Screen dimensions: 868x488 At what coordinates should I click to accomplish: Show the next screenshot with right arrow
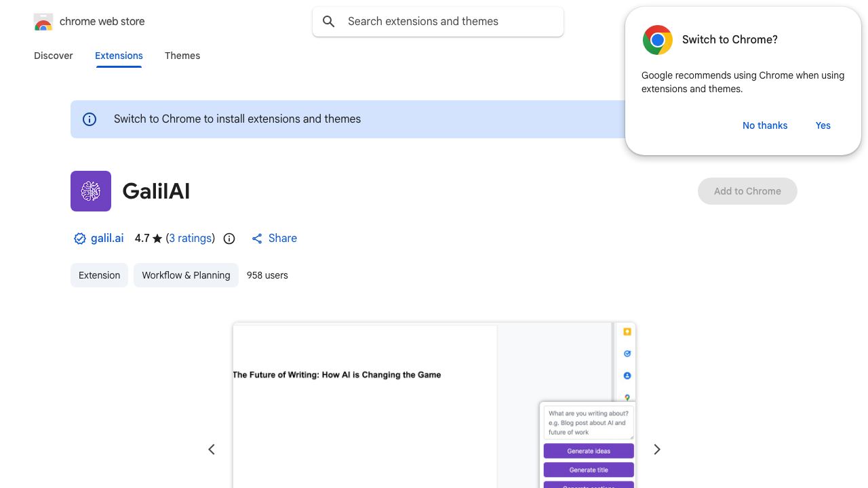(656, 449)
